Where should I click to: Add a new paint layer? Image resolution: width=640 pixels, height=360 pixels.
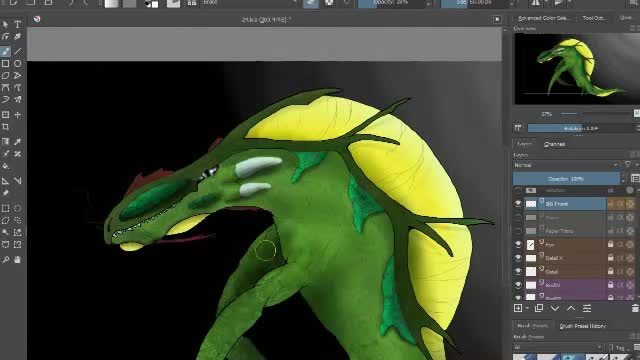point(518,308)
